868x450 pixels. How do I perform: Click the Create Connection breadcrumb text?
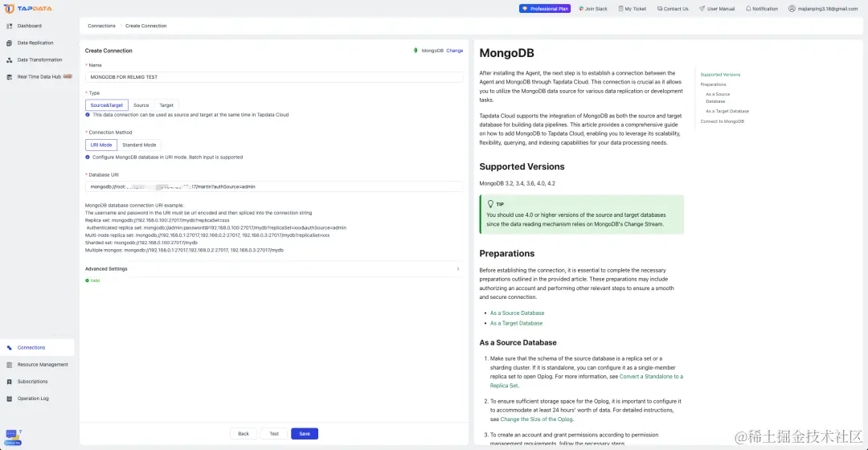tap(145, 26)
